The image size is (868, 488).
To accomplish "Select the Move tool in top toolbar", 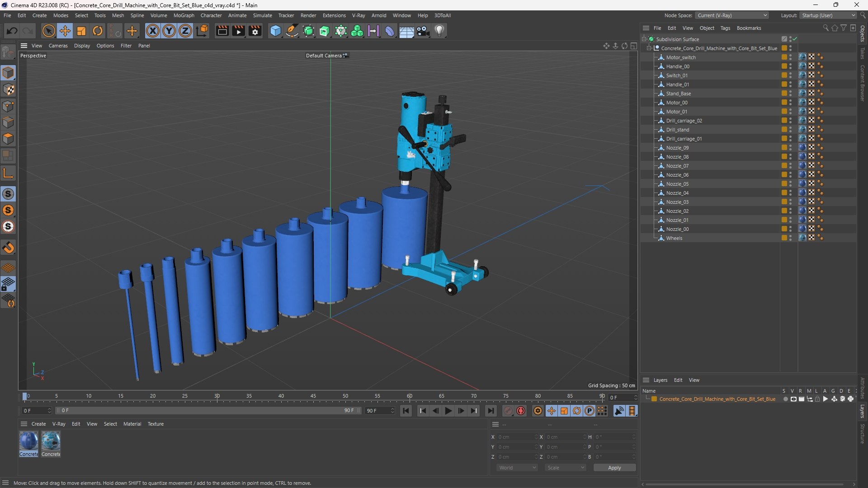I will [x=65, y=31].
